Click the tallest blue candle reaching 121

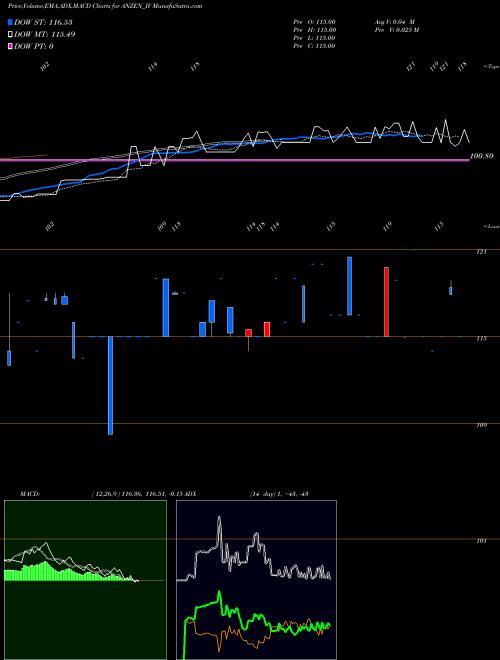(x=349, y=286)
